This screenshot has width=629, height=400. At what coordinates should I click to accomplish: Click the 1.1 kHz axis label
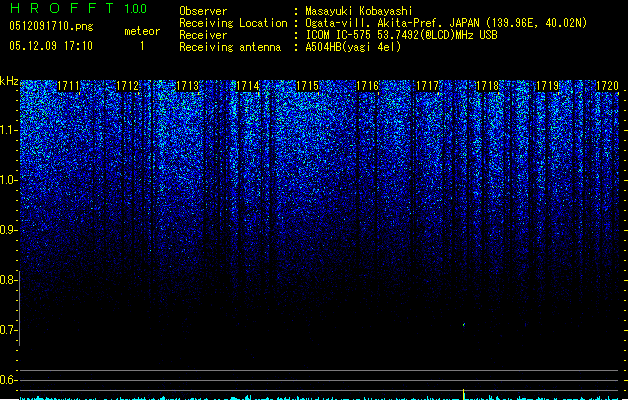8,130
